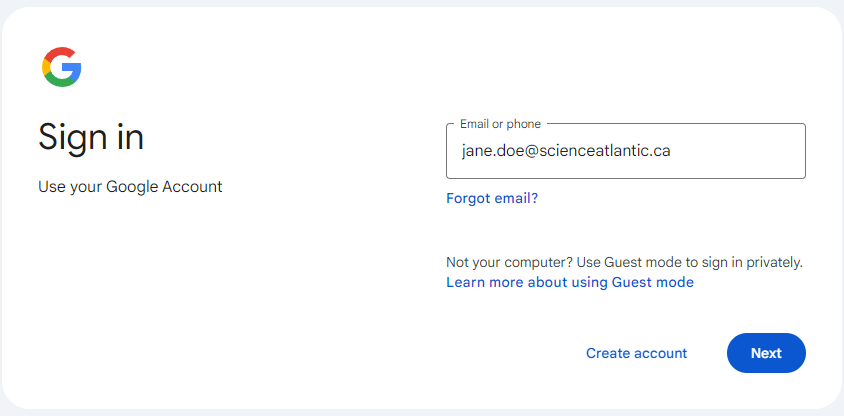Click the "Not your computer?" guest notice
Screen dimensions: 844x416
point(624,262)
